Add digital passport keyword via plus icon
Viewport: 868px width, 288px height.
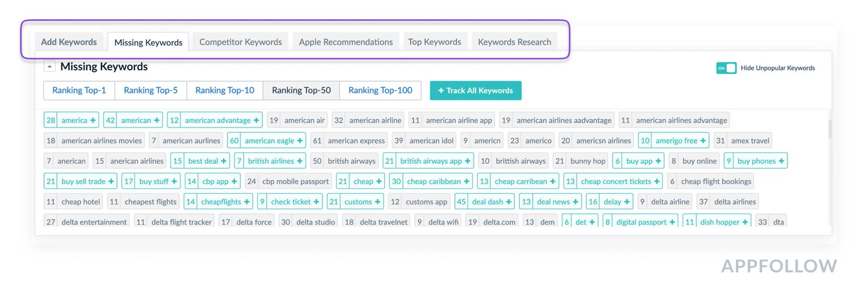[673, 222]
